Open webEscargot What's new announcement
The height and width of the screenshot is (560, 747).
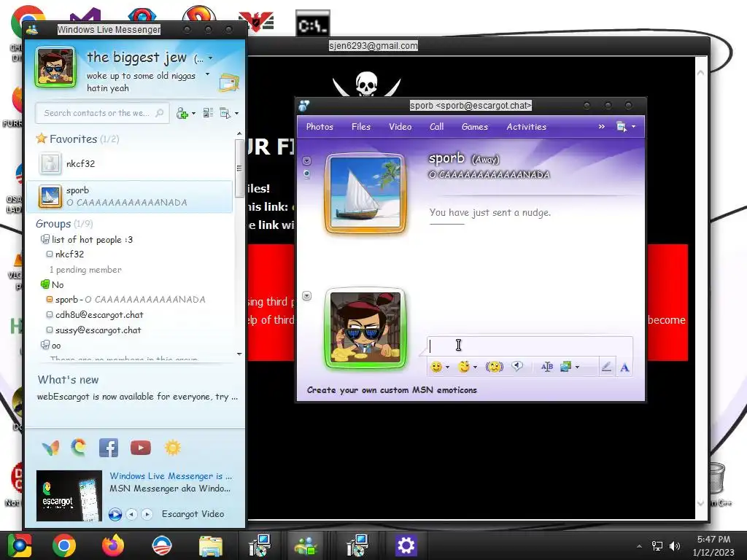tap(137, 397)
